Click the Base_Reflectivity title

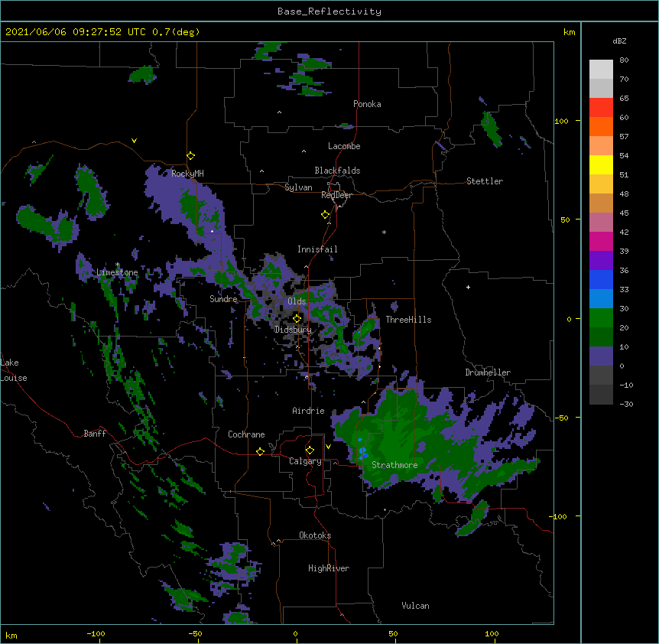(x=329, y=11)
